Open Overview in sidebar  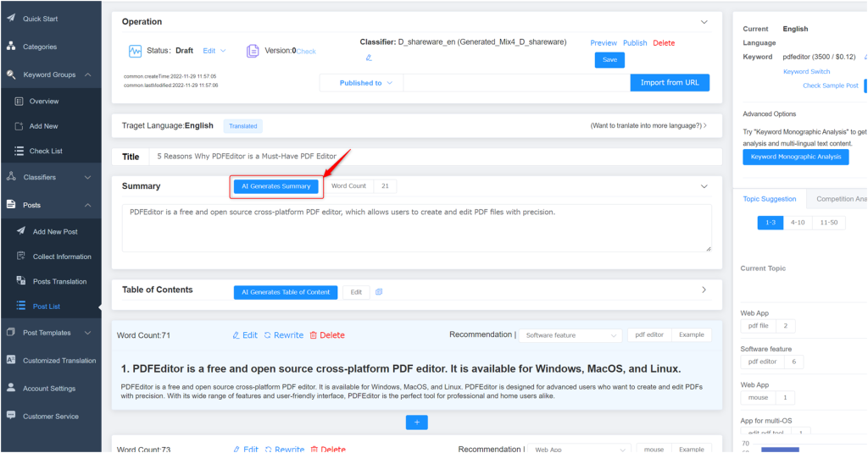click(x=44, y=102)
